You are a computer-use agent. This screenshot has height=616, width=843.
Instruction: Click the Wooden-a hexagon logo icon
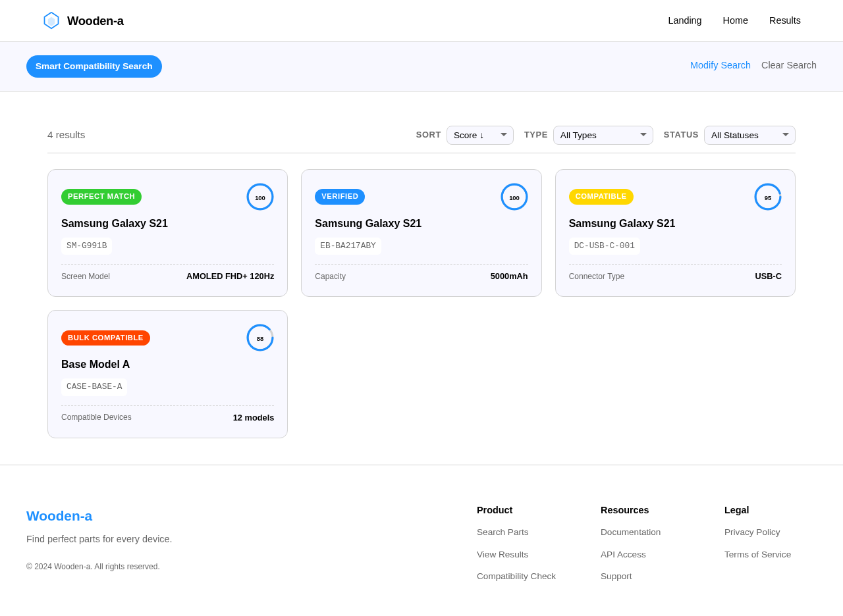[51, 20]
